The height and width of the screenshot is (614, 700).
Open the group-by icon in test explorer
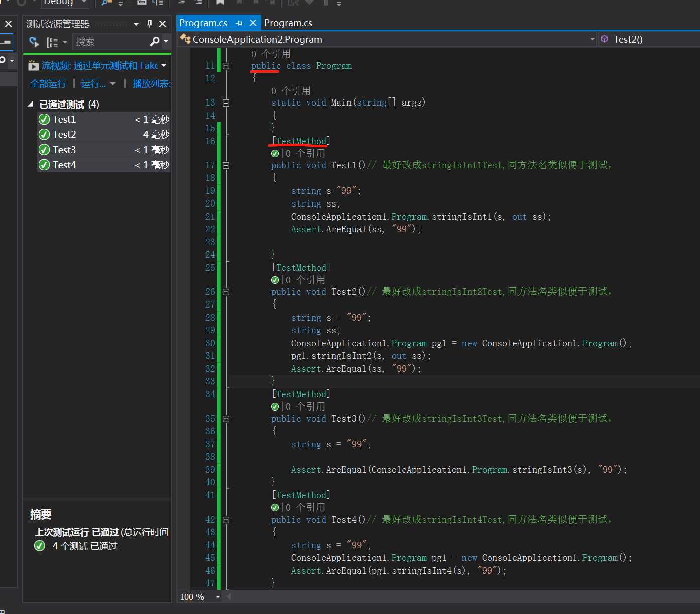tap(52, 42)
